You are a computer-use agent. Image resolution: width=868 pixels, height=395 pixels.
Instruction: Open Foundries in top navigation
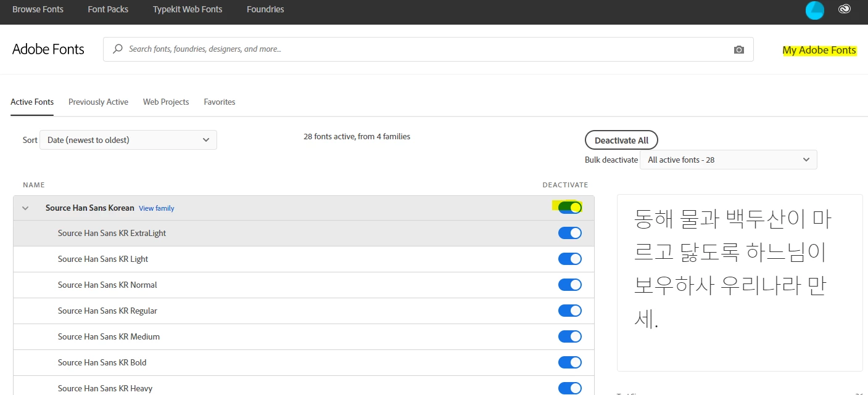pyautogui.click(x=265, y=9)
